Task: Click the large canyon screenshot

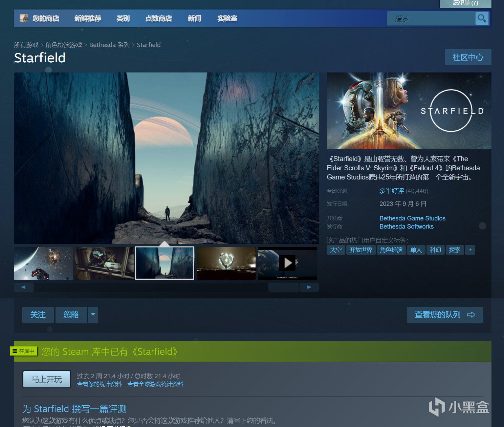Action: (167, 158)
